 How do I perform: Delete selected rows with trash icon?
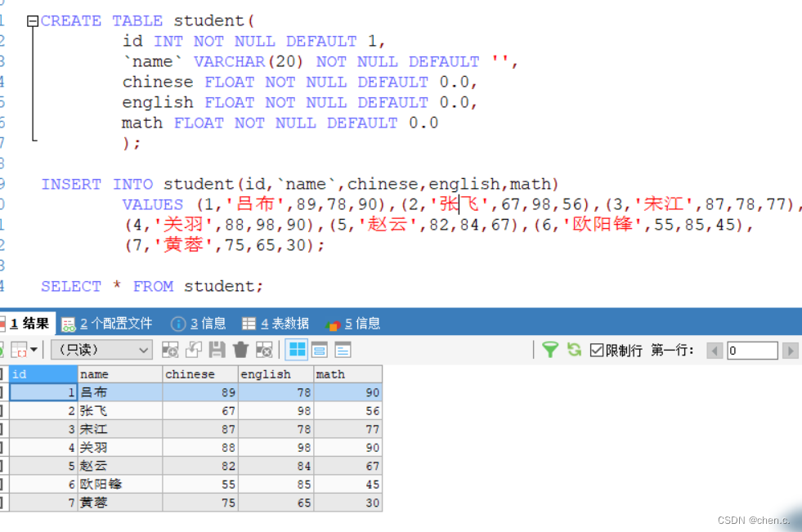pyautogui.click(x=240, y=350)
